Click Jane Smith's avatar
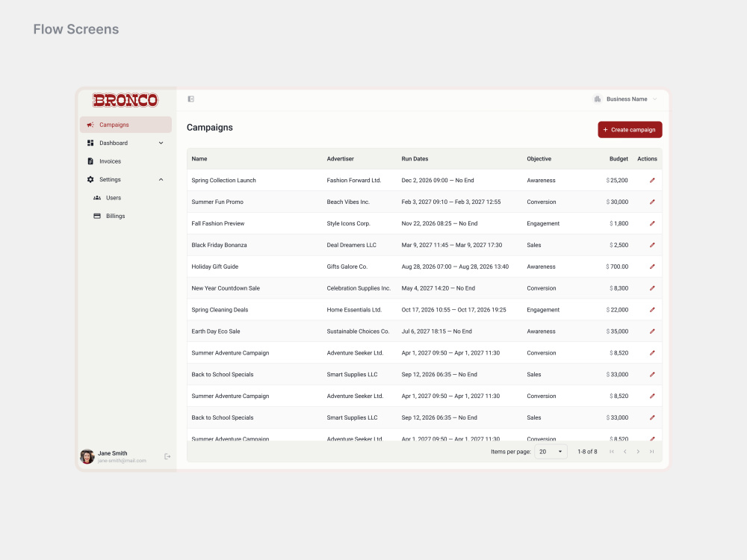 click(87, 456)
